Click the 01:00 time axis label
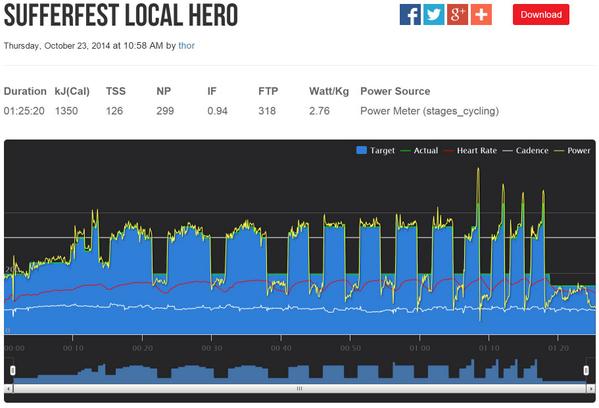This screenshot has width=599, height=408. tap(420, 348)
